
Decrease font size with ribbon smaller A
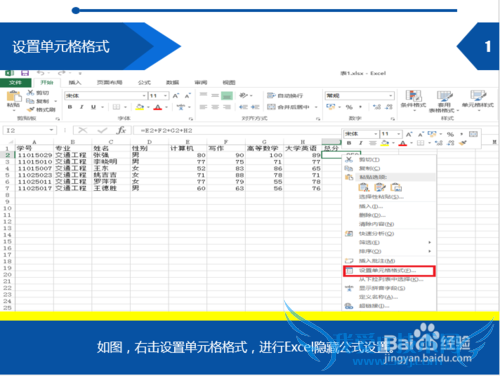[x=187, y=96]
